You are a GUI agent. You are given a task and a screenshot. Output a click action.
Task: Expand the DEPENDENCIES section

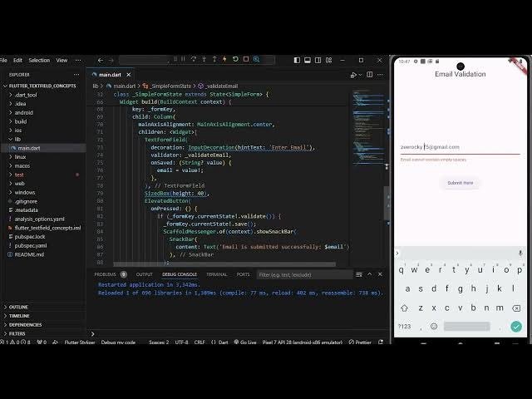pos(25,325)
